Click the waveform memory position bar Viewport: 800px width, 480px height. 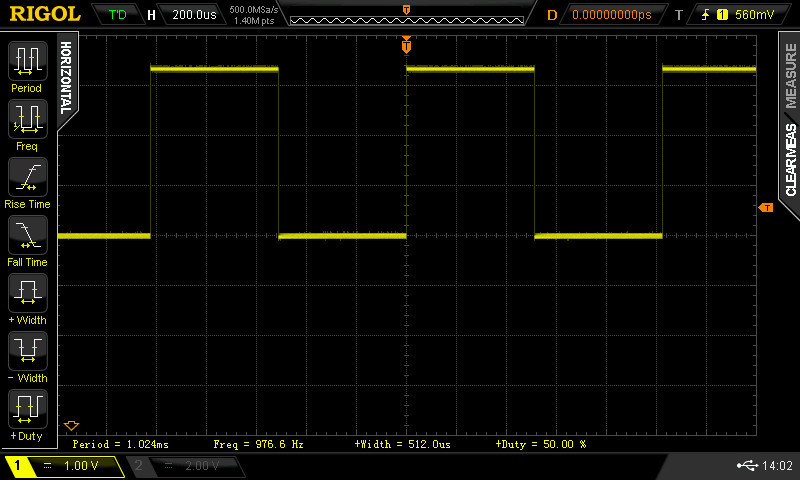[x=405, y=17]
